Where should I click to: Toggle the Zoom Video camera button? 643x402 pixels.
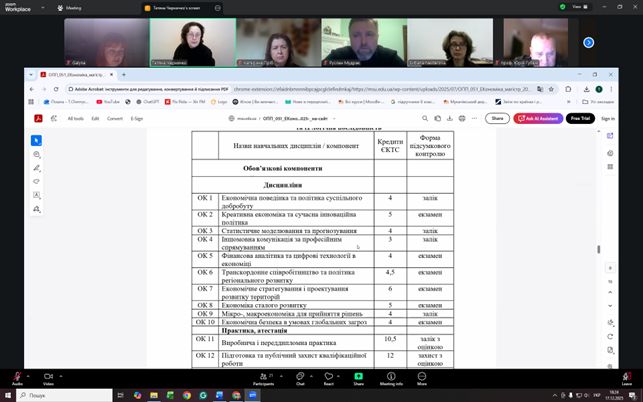click(x=48, y=378)
